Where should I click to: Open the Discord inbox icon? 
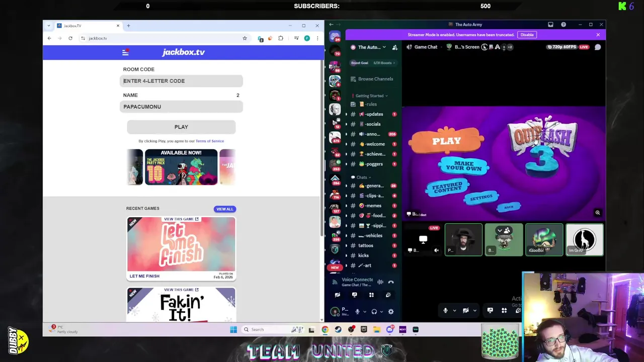click(x=550, y=25)
